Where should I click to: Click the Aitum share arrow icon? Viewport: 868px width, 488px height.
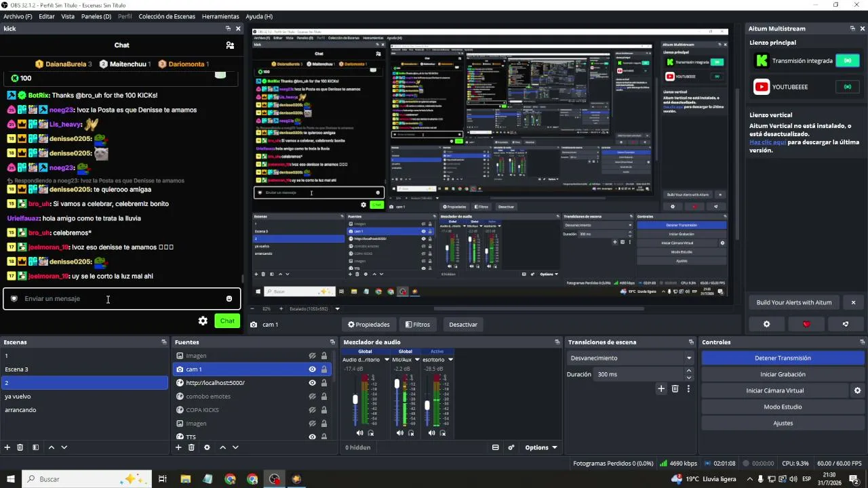click(x=846, y=324)
